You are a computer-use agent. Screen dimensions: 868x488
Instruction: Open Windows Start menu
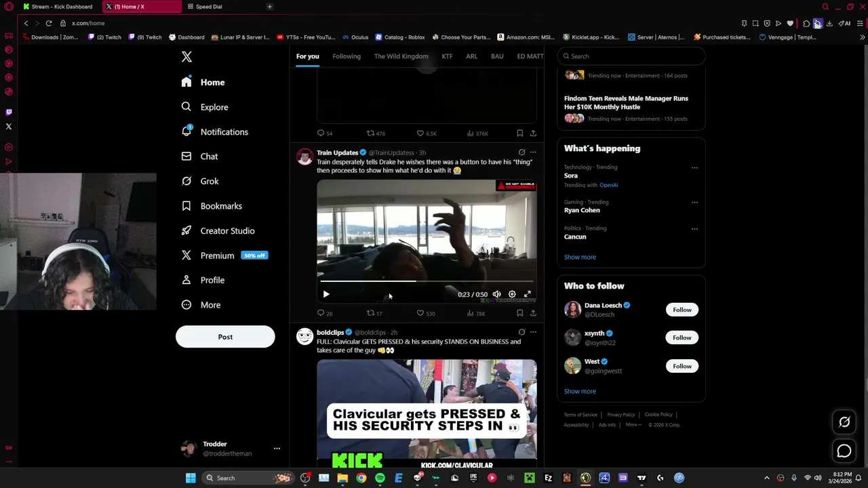pos(191,478)
